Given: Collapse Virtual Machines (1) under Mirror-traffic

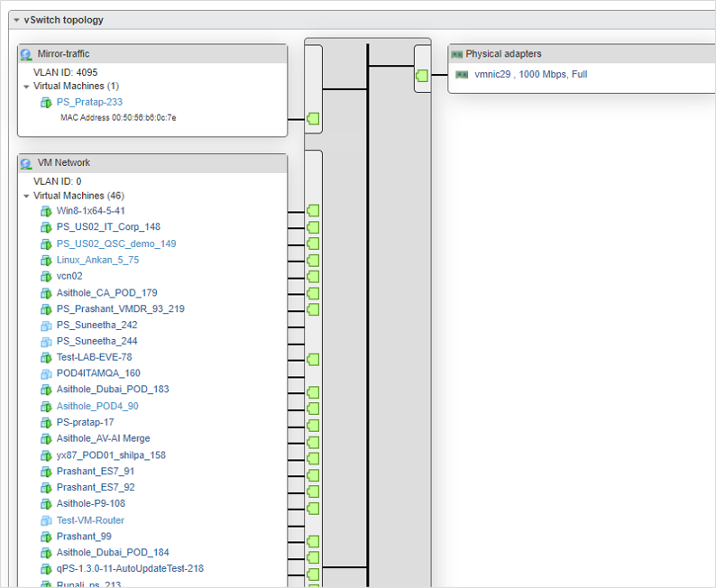Looking at the screenshot, I should pos(26,87).
